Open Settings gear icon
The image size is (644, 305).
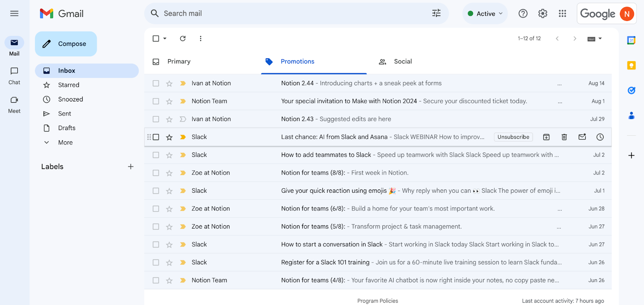(543, 14)
